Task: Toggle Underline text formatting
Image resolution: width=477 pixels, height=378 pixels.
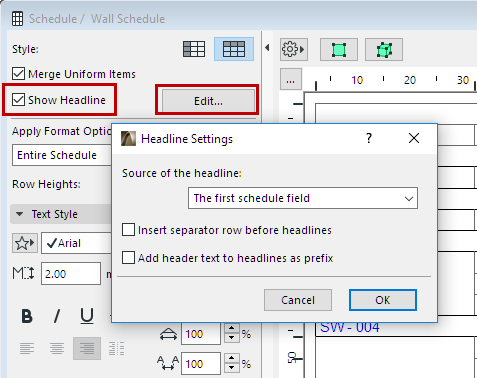Action: click(x=87, y=316)
